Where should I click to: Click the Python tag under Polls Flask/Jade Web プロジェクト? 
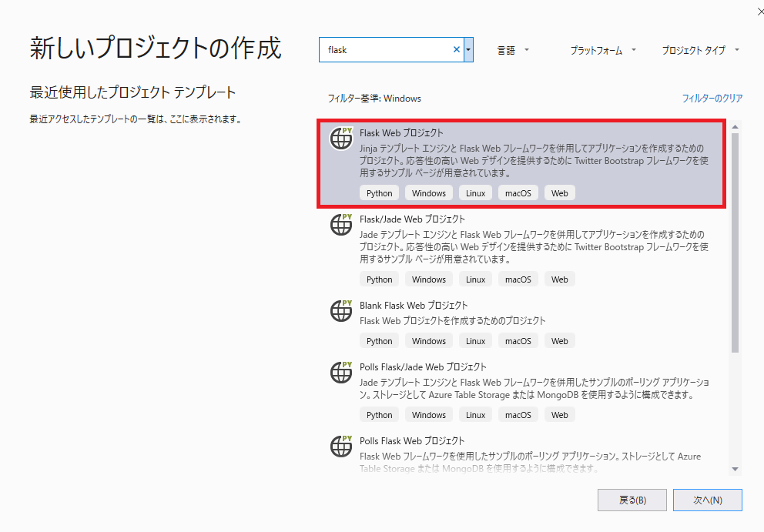tap(379, 415)
